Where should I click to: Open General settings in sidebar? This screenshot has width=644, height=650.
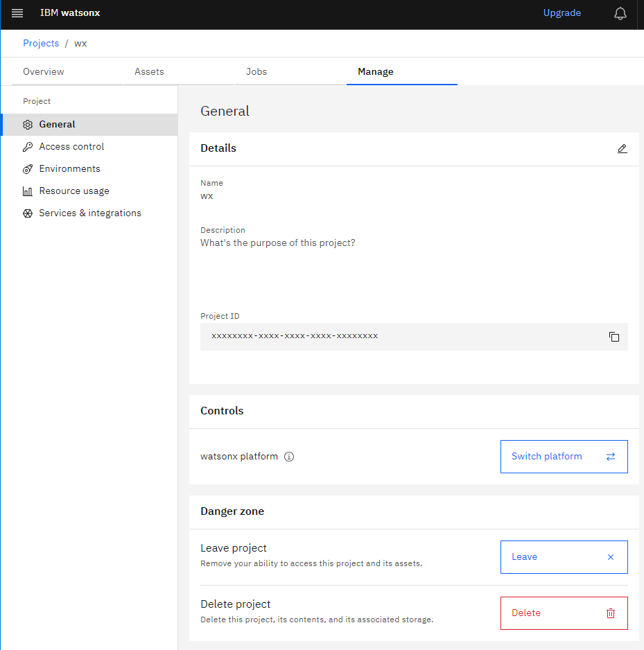pyautogui.click(x=89, y=124)
